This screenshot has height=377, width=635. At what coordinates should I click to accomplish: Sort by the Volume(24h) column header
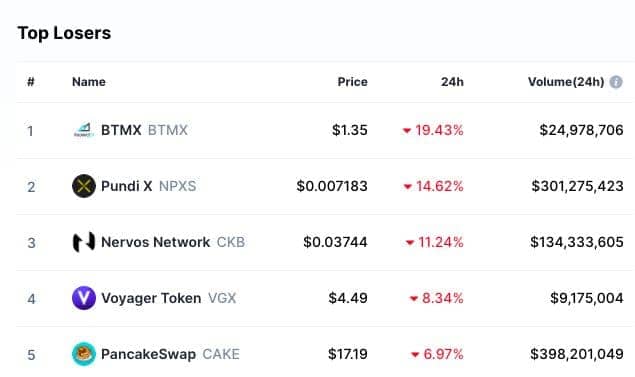(x=566, y=82)
